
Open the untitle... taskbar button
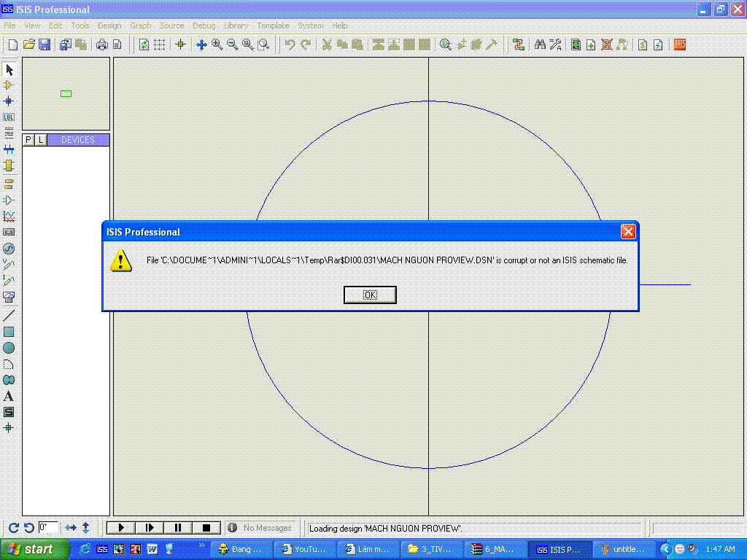pos(623,549)
